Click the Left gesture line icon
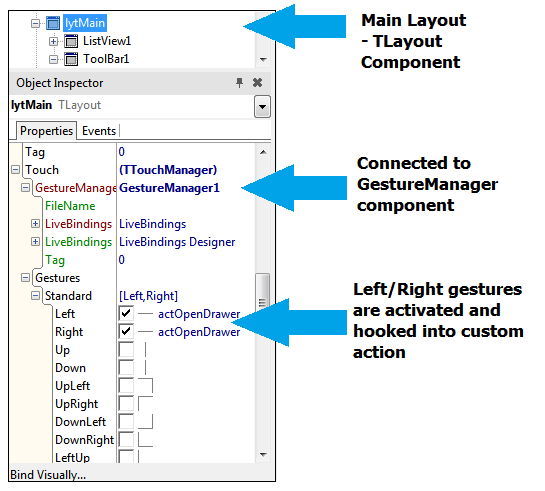545x491 pixels. (145, 314)
